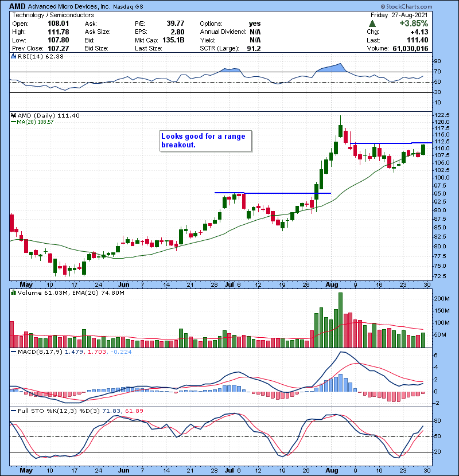This screenshot has width=459, height=476.
Task: Click the RSI(14) 62.38 indicator label
Action: (x=40, y=56)
